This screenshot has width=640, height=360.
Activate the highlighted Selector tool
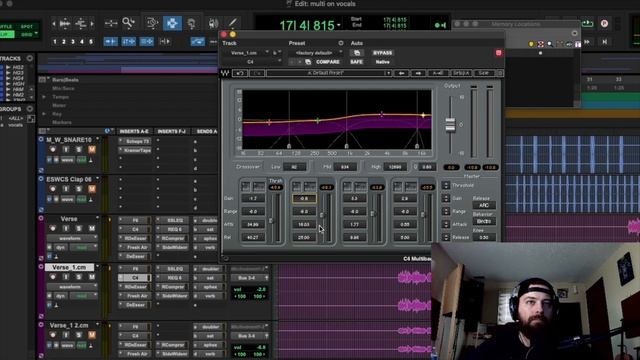click(x=172, y=23)
